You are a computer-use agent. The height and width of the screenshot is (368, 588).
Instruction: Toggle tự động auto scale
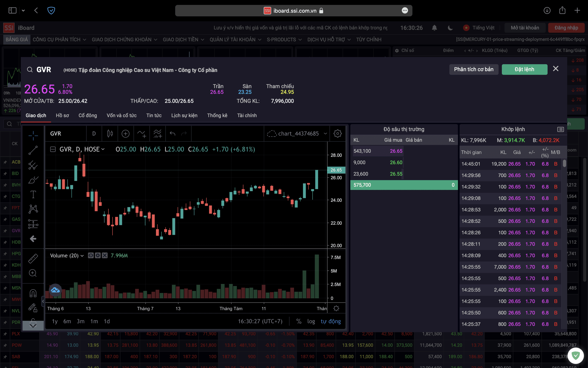coord(331,321)
